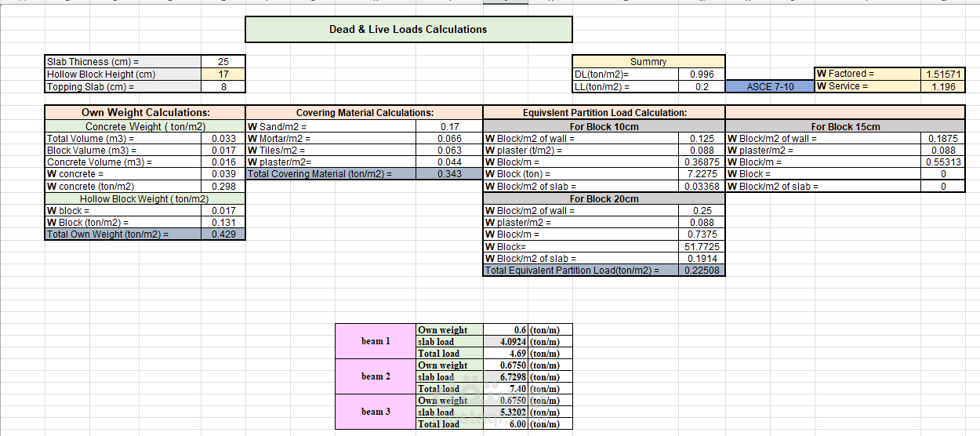Select the Concrete Volume value 0.016
Image resolution: width=980 pixels, height=436 pixels.
coord(223,162)
